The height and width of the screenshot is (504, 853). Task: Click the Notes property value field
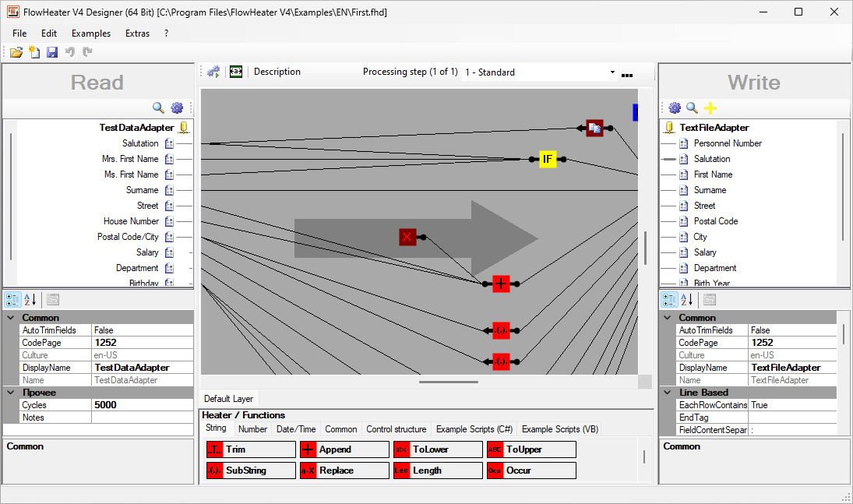[143, 418]
